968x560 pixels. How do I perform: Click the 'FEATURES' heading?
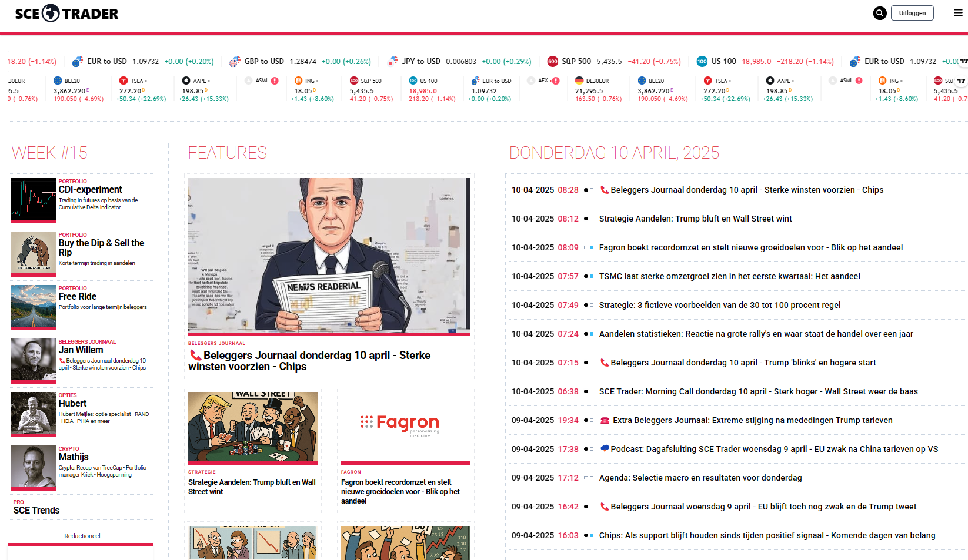pyautogui.click(x=228, y=153)
